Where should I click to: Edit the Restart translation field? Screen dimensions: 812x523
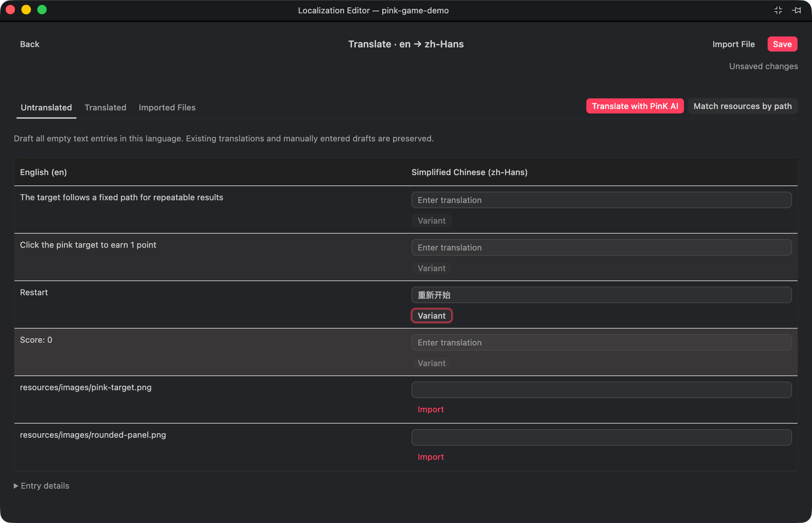(601, 295)
